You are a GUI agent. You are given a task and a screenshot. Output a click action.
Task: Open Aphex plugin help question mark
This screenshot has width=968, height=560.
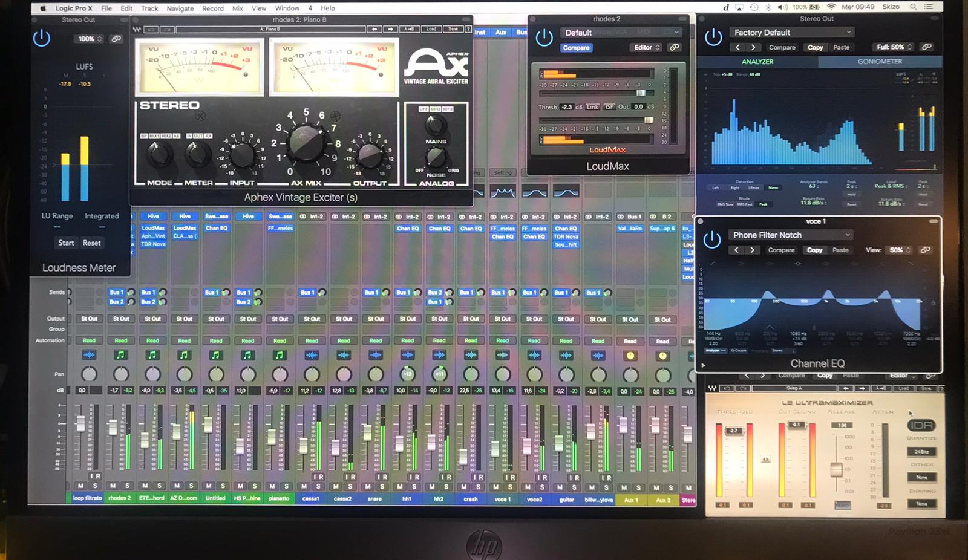pos(468,29)
